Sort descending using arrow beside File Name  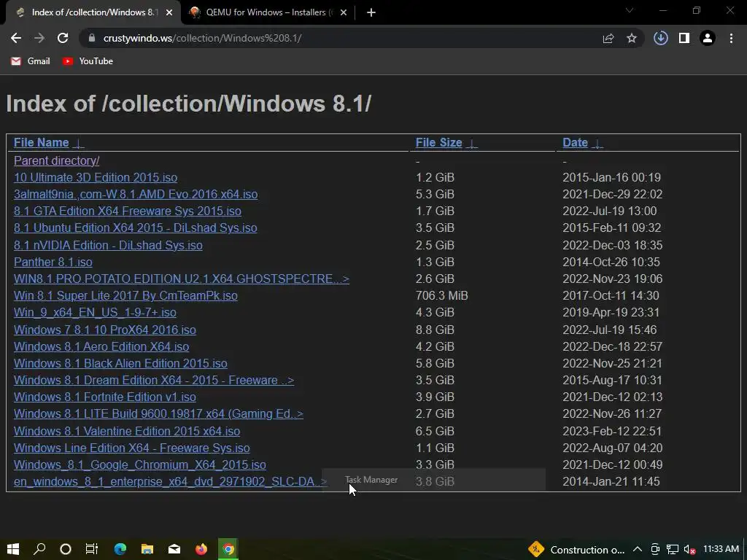(79, 144)
